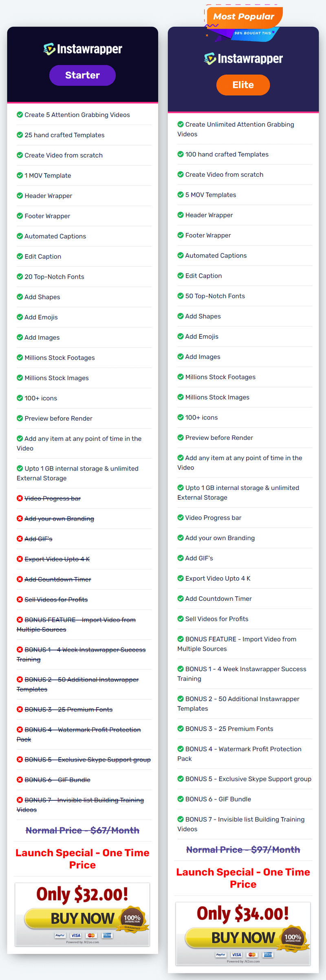Click the 100% satisfaction badge on the Starter buy button
Screen dimensions: 326x980
[133, 919]
